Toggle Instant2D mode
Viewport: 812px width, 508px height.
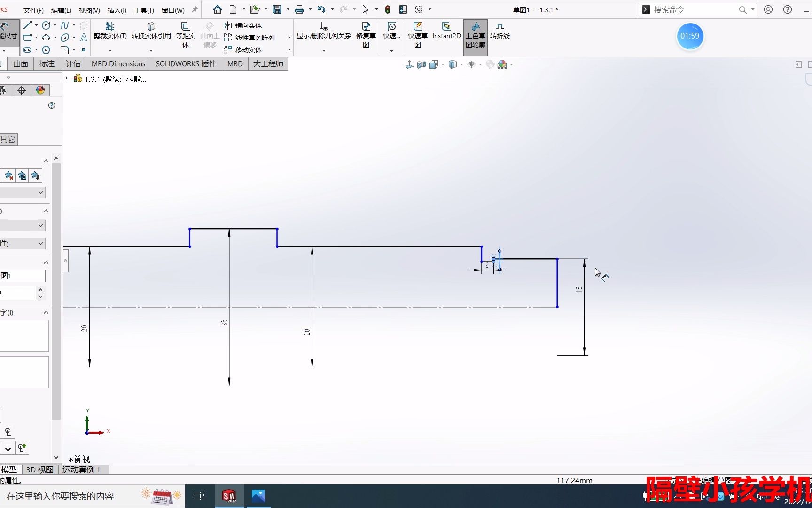tap(446, 31)
